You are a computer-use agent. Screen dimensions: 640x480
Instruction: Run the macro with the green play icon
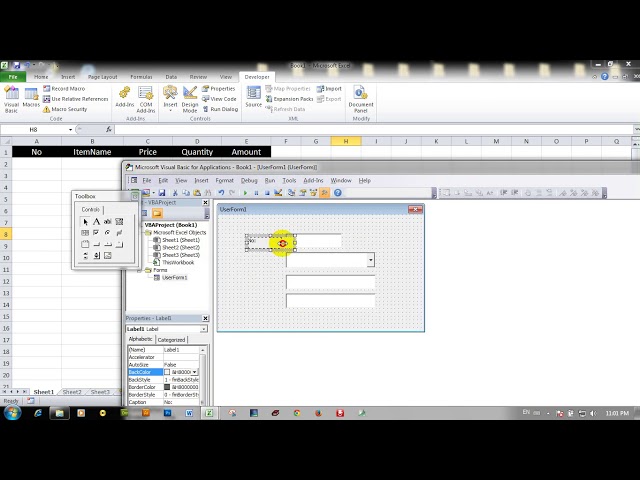click(x=245, y=193)
